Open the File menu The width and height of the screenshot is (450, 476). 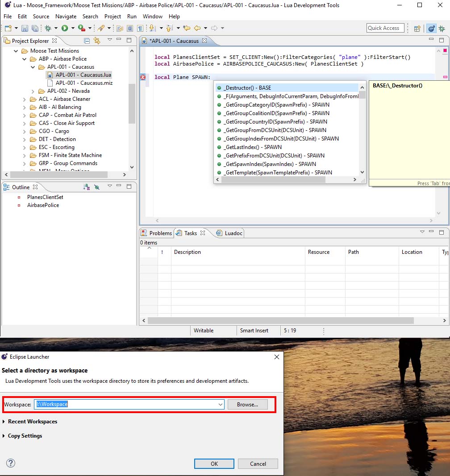[x=8, y=17]
